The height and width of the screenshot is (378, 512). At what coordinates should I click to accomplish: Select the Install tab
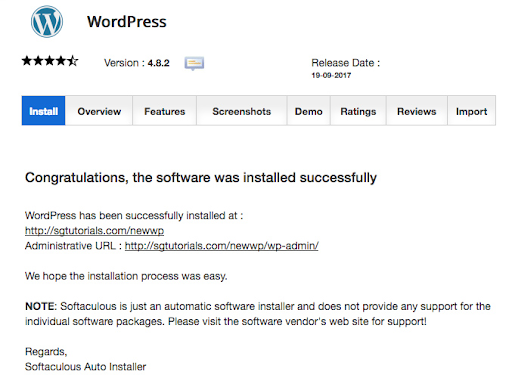point(43,111)
